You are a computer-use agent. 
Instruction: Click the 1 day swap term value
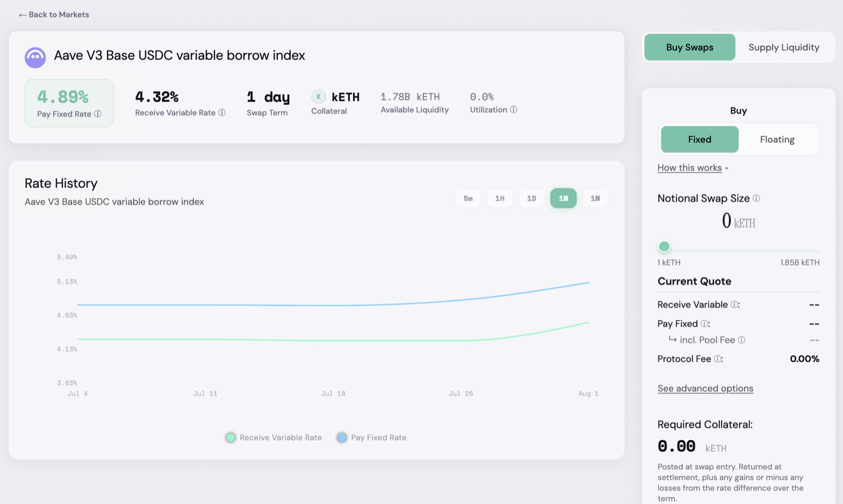tap(268, 97)
